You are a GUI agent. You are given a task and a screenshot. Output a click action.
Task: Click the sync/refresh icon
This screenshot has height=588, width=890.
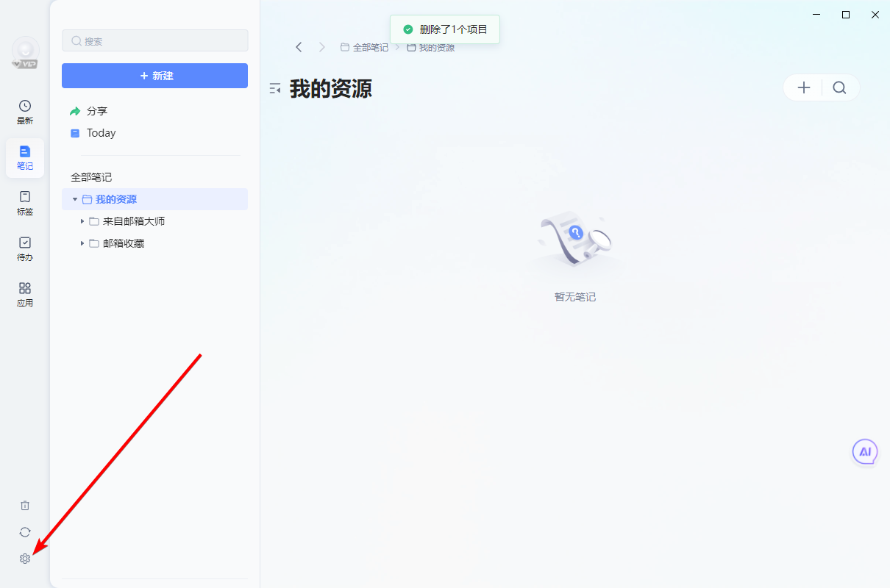click(x=24, y=531)
